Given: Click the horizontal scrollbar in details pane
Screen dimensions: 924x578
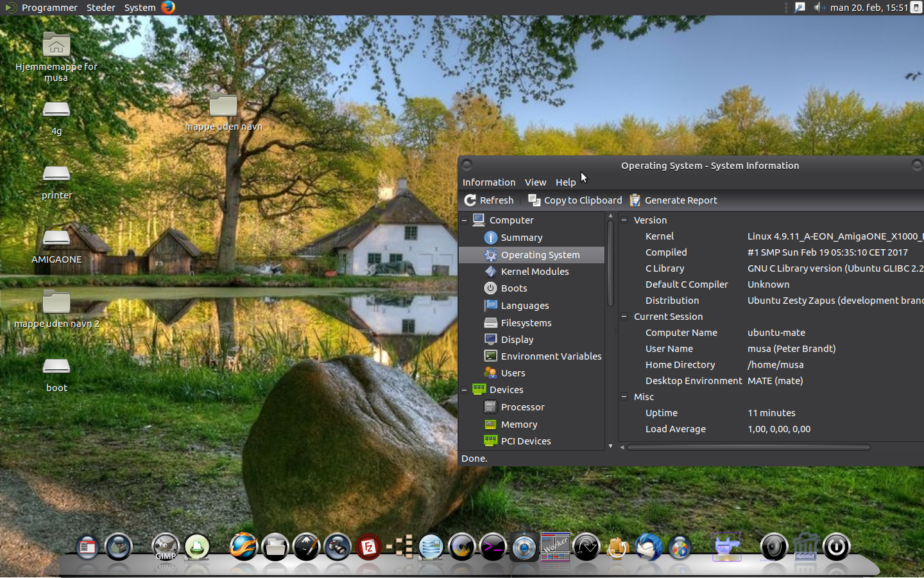Looking at the screenshot, I should tap(748, 448).
